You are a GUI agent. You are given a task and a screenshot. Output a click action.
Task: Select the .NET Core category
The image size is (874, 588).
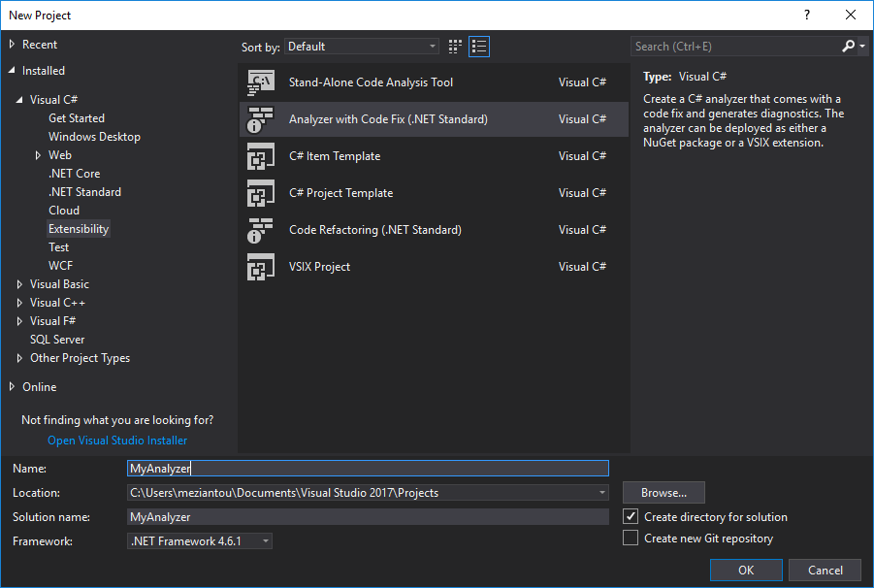click(74, 174)
